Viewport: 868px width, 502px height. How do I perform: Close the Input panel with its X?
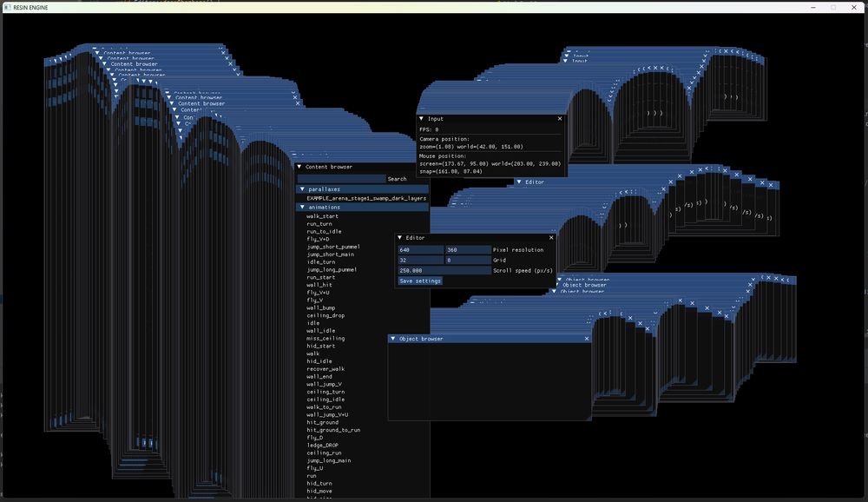(x=560, y=119)
